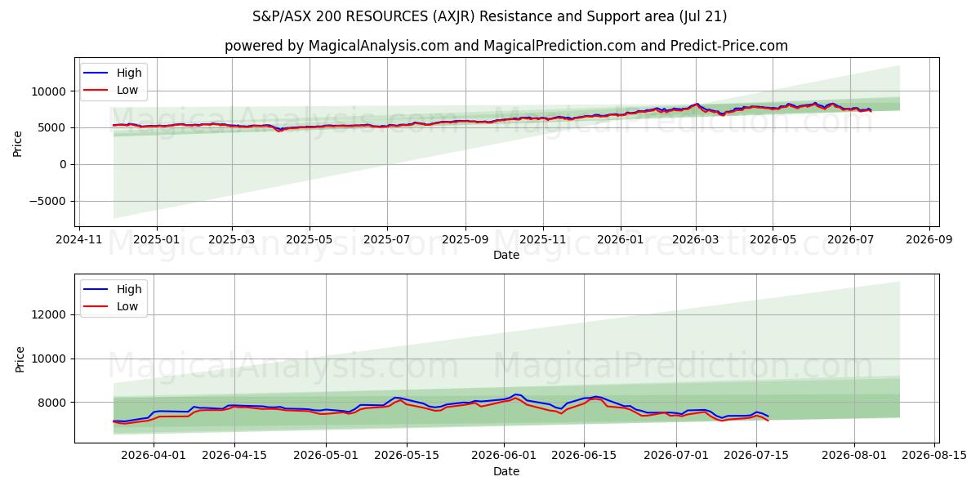The image size is (980, 490).
Task: Select the 0 y-axis label on top chart
Action: (x=65, y=165)
